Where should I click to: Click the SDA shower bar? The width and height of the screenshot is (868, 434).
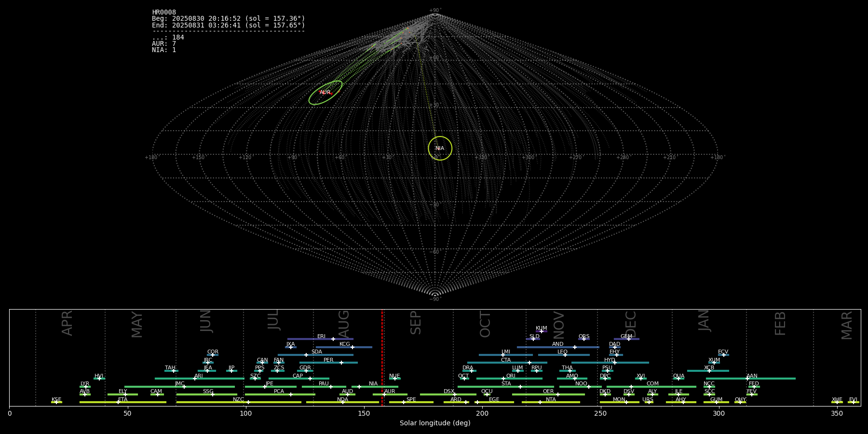pyautogui.click(x=315, y=355)
